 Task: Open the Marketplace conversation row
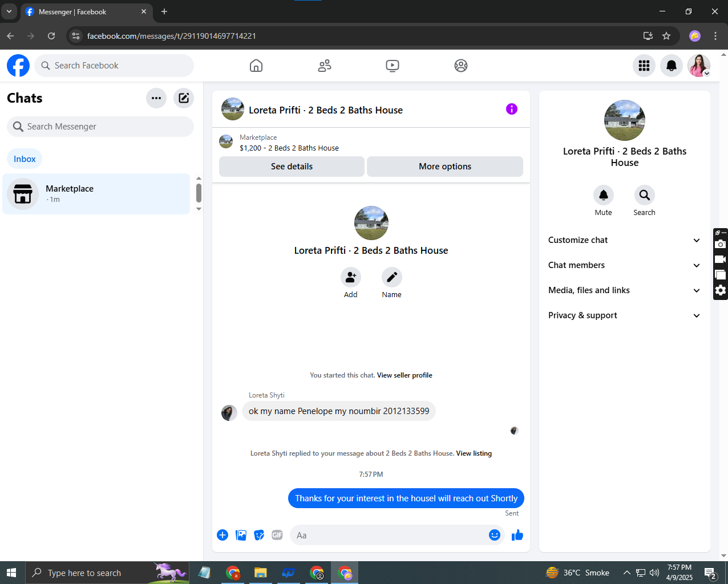pyautogui.click(x=96, y=194)
